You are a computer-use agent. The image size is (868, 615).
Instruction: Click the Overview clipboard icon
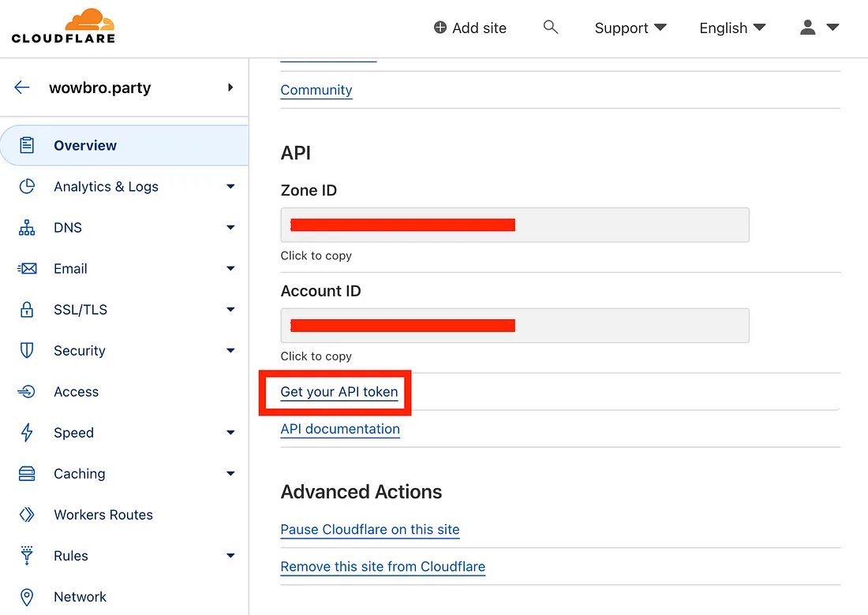click(27, 145)
